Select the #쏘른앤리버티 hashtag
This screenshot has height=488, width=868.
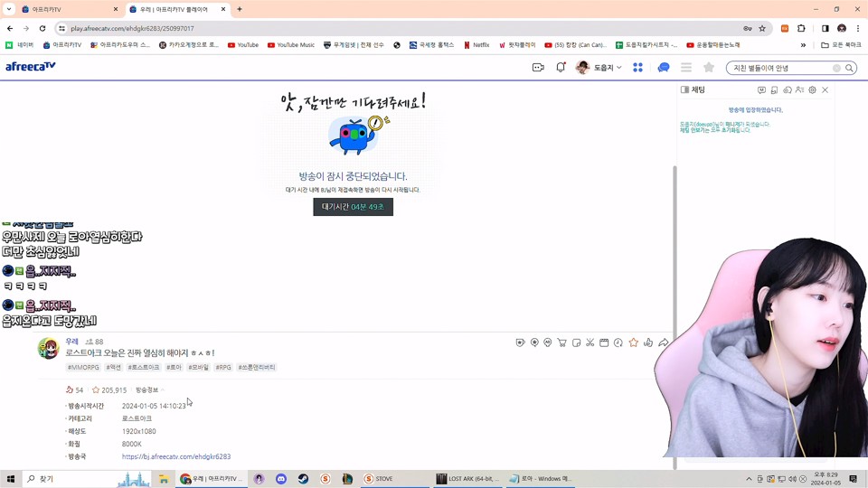pyautogui.click(x=256, y=368)
